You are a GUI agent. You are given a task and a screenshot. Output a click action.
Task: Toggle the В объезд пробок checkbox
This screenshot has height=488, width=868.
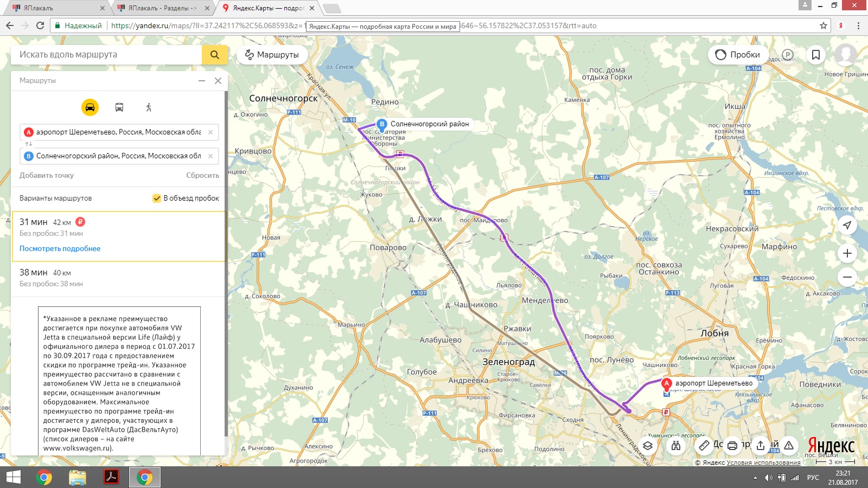click(157, 198)
